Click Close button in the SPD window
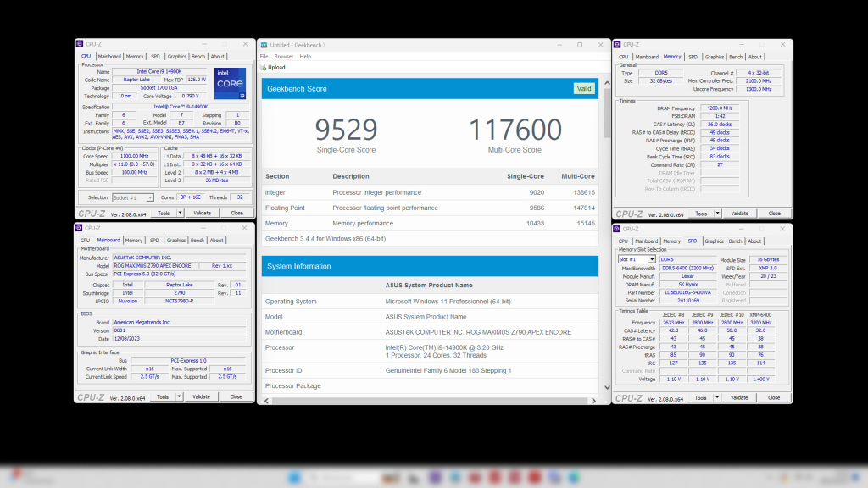 coord(774,398)
